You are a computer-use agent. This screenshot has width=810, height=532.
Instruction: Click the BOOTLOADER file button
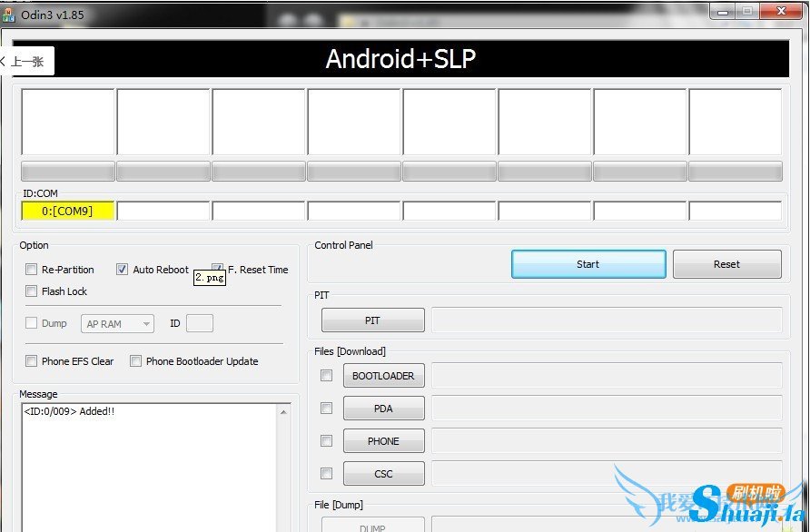pos(384,376)
